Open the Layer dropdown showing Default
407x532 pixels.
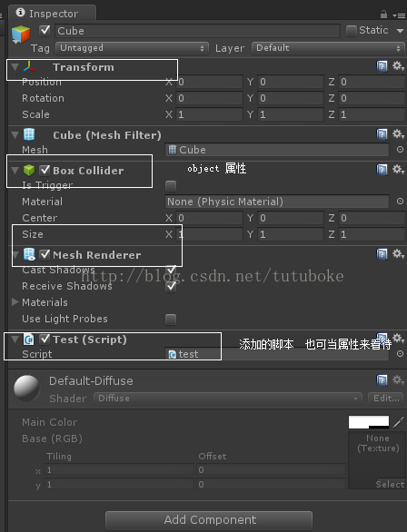(x=328, y=48)
